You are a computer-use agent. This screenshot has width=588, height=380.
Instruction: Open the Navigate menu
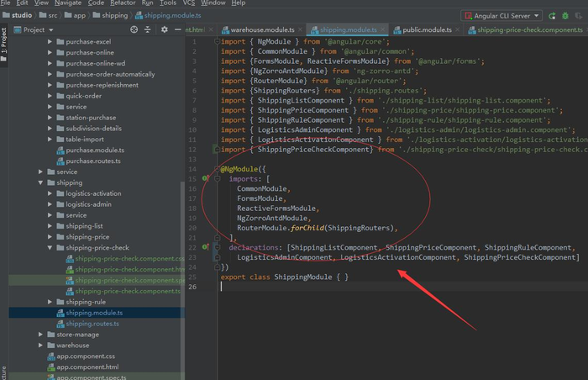[x=68, y=3]
